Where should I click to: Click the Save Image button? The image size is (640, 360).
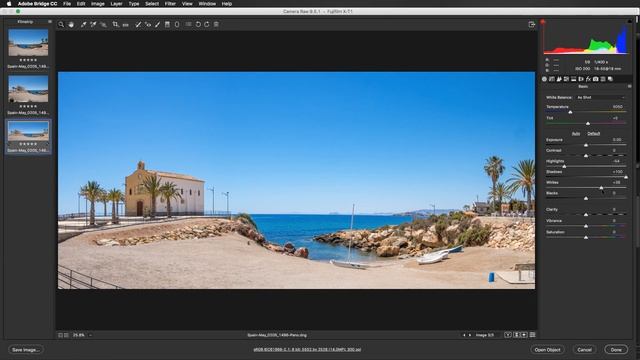click(26, 350)
